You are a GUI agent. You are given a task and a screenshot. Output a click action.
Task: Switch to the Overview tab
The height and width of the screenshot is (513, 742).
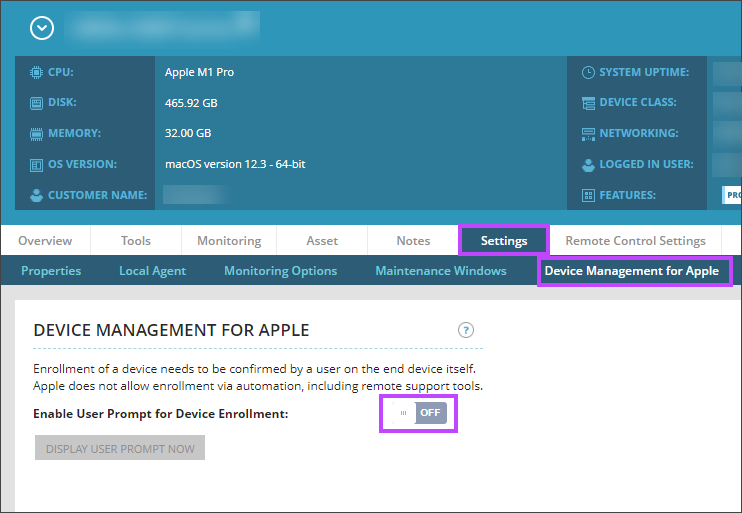point(45,241)
